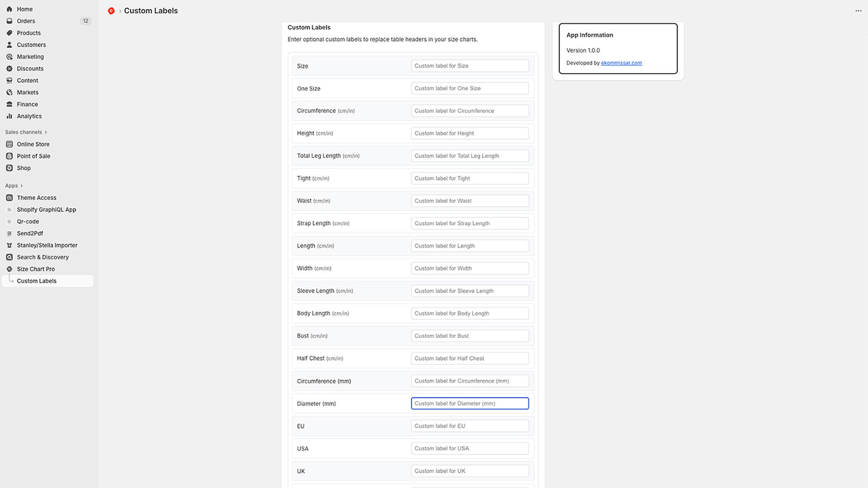Viewport: 868px width, 488px height.
Task: Click the Stanley/Stella Importer app icon
Action: [x=9, y=245]
